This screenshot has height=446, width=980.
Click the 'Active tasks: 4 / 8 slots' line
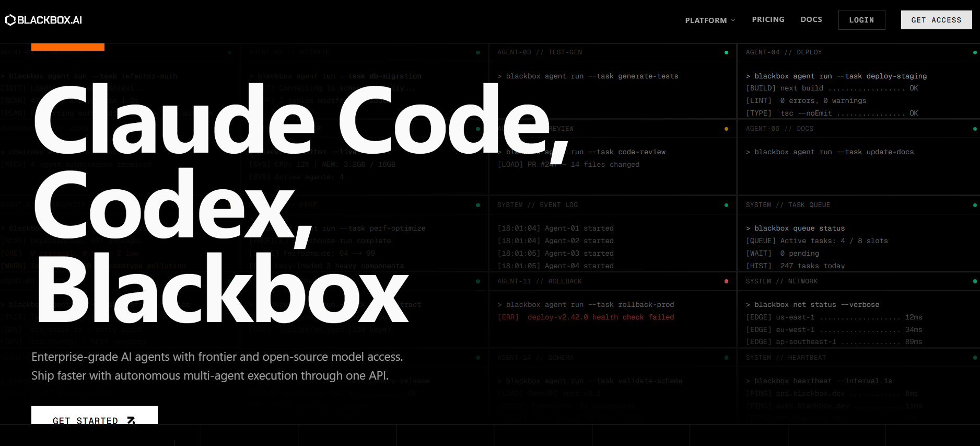pos(816,241)
